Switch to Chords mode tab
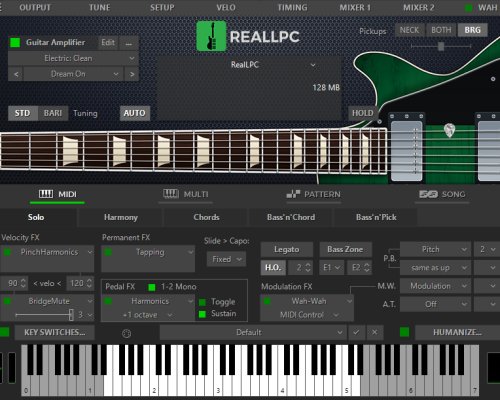Viewport: 500px width, 400px height. tap(206, 217)
